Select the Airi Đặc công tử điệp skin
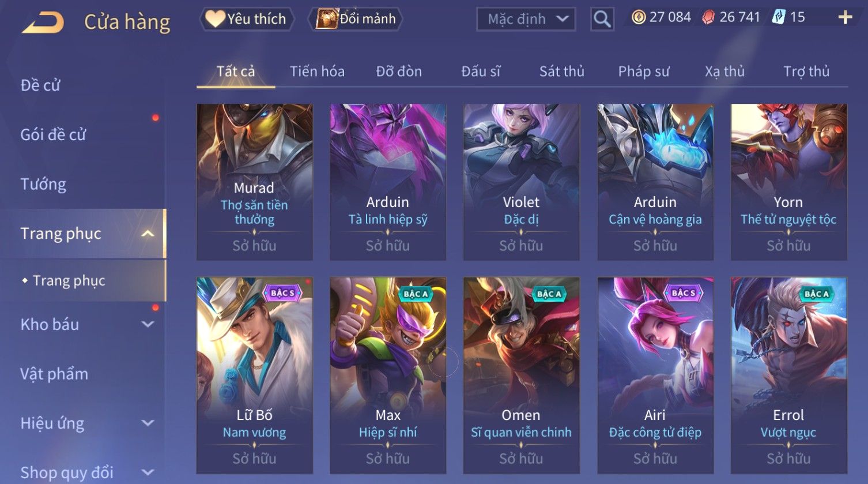This screenshot has width=868, height=484. [x=655, y=376]
